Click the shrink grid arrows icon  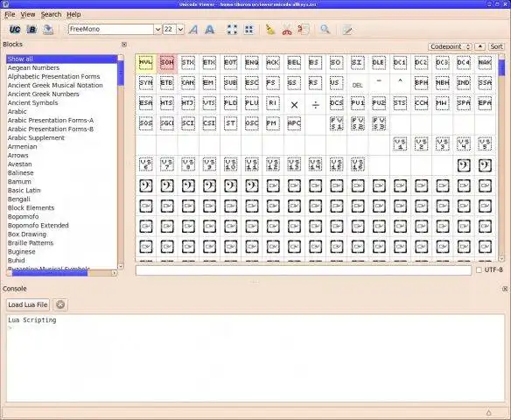coord(249,30)
